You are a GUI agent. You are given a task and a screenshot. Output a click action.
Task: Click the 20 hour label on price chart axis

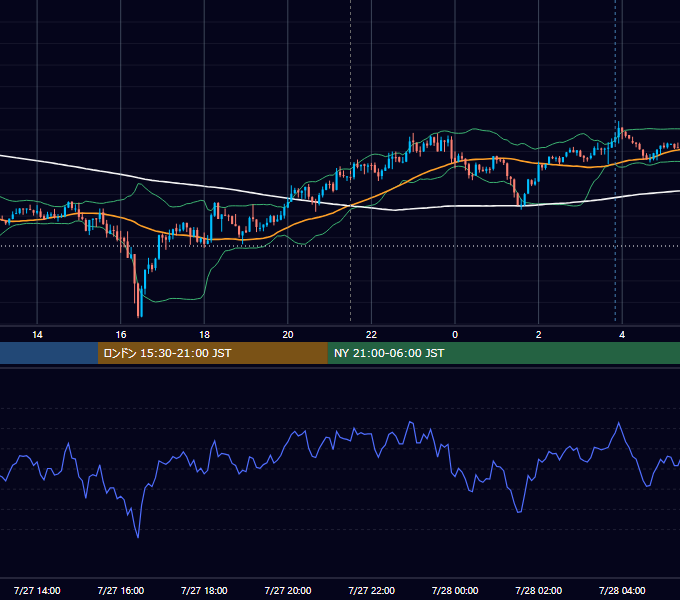click(288, 335)
